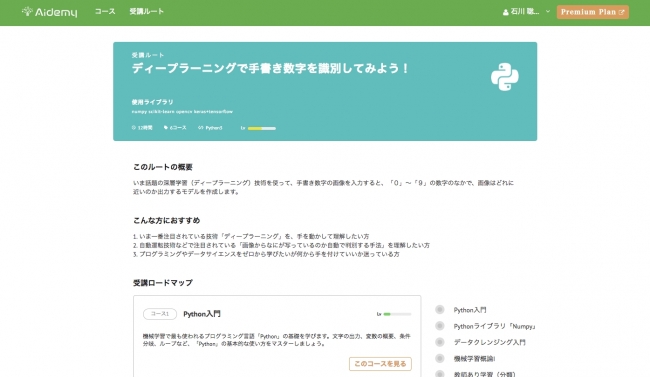
Task: Select 機械学習概論 in roadmap sidebar
Action: 474,358
